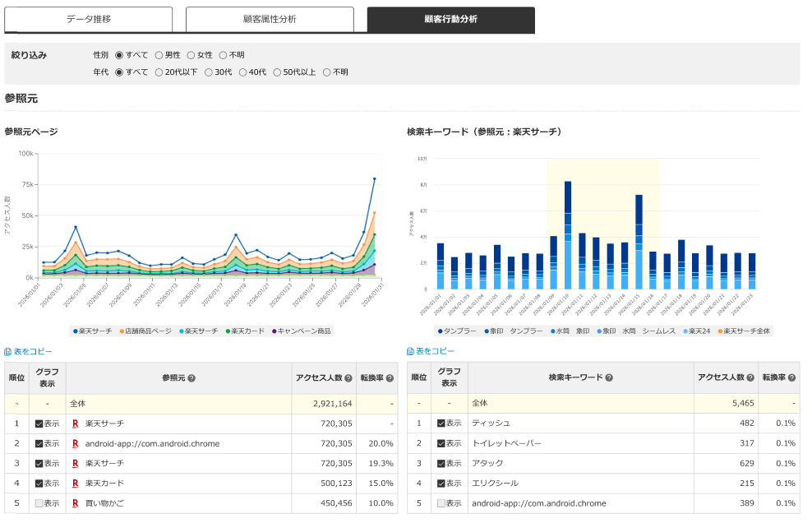Uncheck 表示 for keyword ティッシュ
812x523 pixels.
441,423
